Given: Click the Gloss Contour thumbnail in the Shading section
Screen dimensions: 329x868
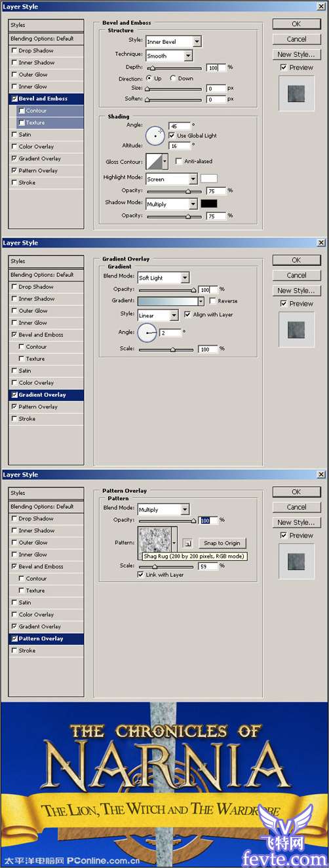Looking at the screenshot, I should point(156,161).
